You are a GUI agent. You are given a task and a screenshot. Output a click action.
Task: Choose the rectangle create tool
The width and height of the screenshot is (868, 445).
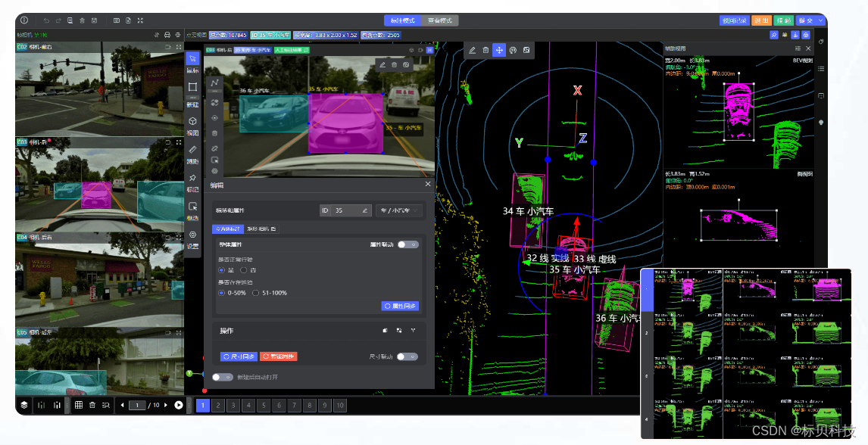(x=192, y=87)
